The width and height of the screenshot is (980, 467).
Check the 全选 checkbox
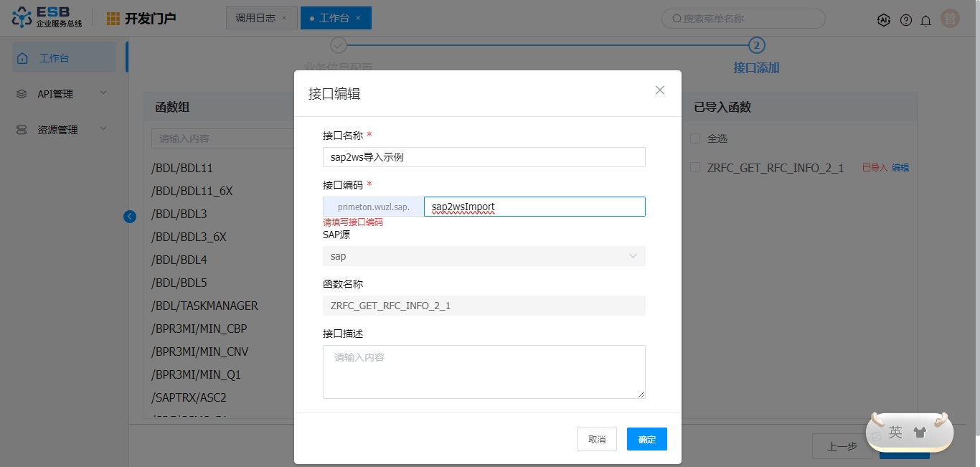click(695, 138)
